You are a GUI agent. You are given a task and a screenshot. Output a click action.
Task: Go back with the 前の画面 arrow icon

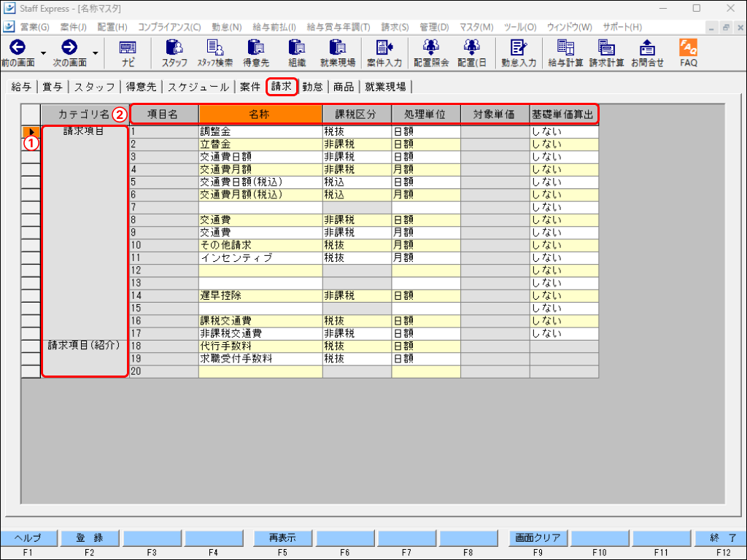click(x=18, y=47)
